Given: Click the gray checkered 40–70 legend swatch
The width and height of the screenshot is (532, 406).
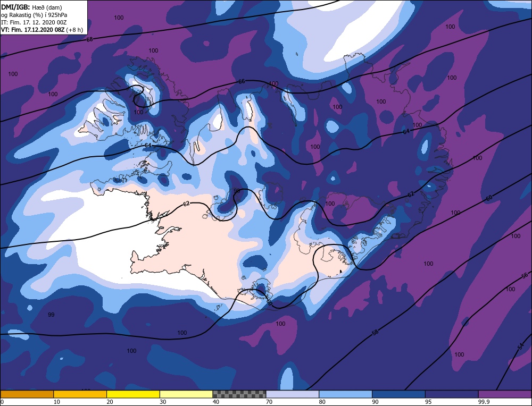Looking at the screenshot, I should click(x=239, y=394).
